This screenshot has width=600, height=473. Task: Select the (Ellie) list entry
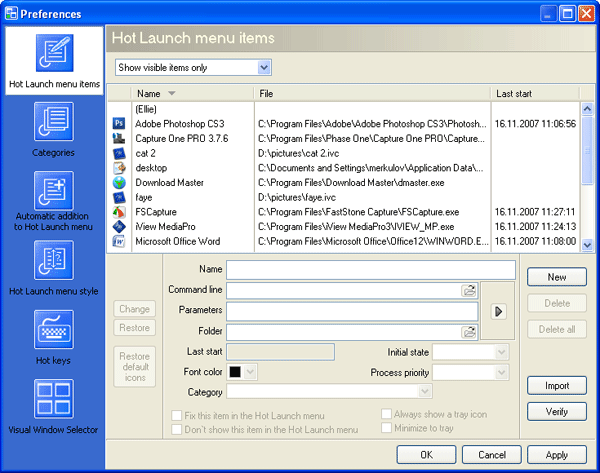click(x=146, y=109)
